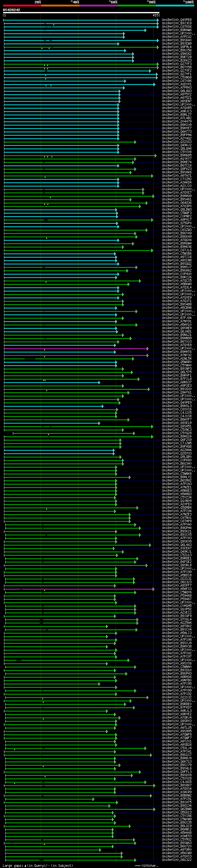Open hit UniRef100_B9RAW6
The width and height of the screenshot is (197, 868).
pos(177,30)
